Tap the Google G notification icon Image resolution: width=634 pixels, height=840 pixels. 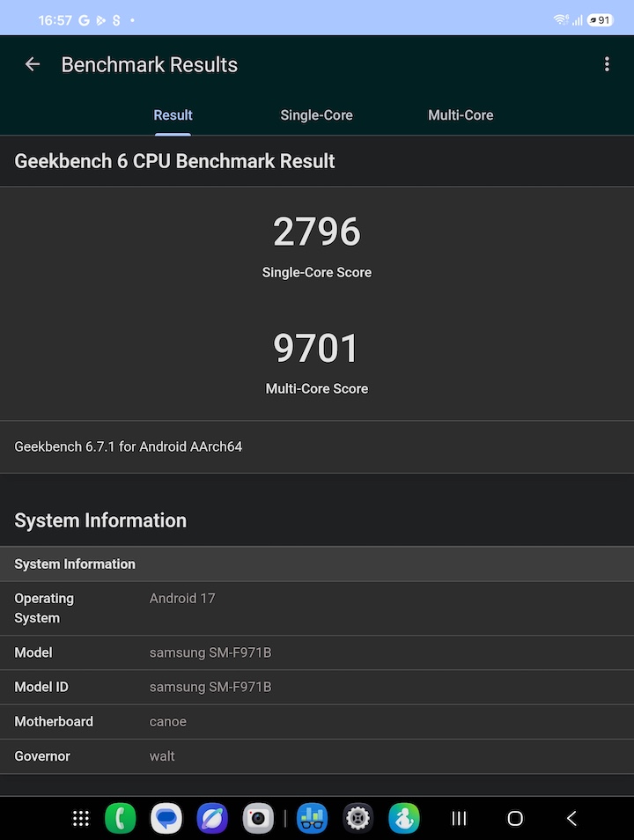coord(84,20)
